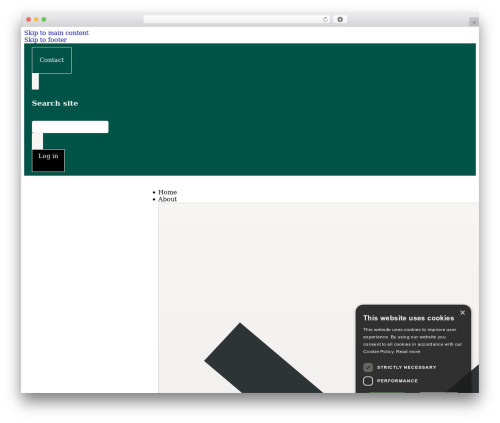Open the About navigation item
The height and width of the screenshot is (423, 500).
(x=167, y=199)
